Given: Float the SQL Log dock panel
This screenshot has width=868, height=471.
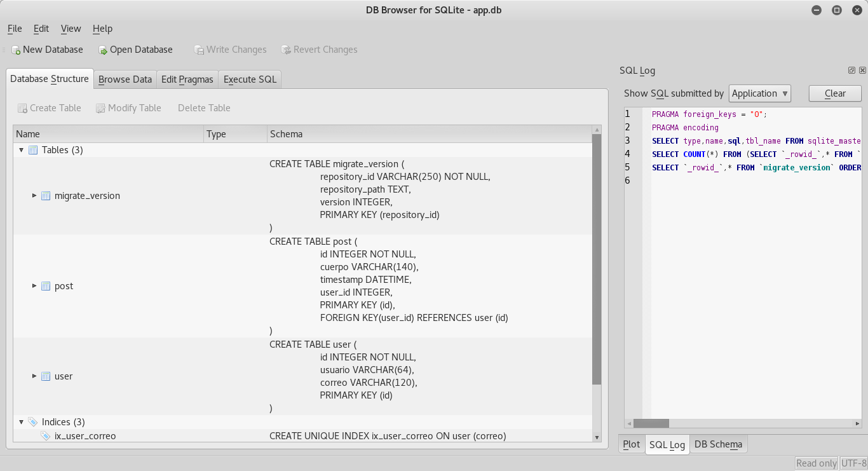Looking at the screenshot, I should point(851,71).
